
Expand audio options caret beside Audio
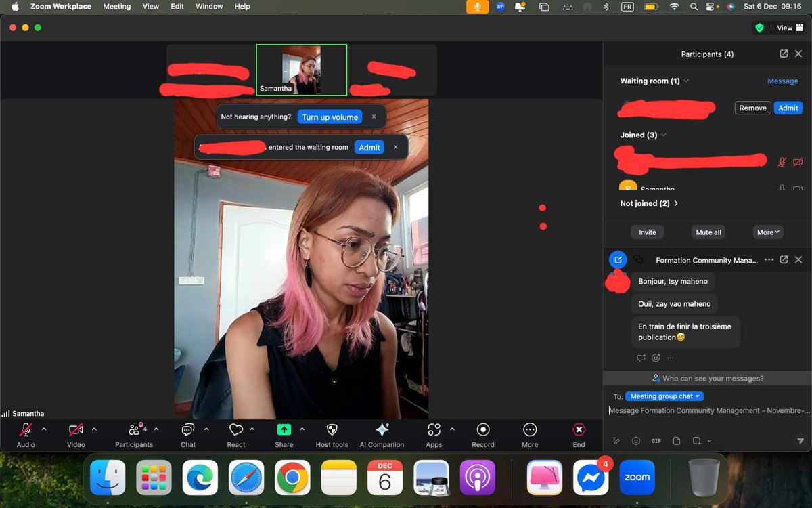click(44, 429)
